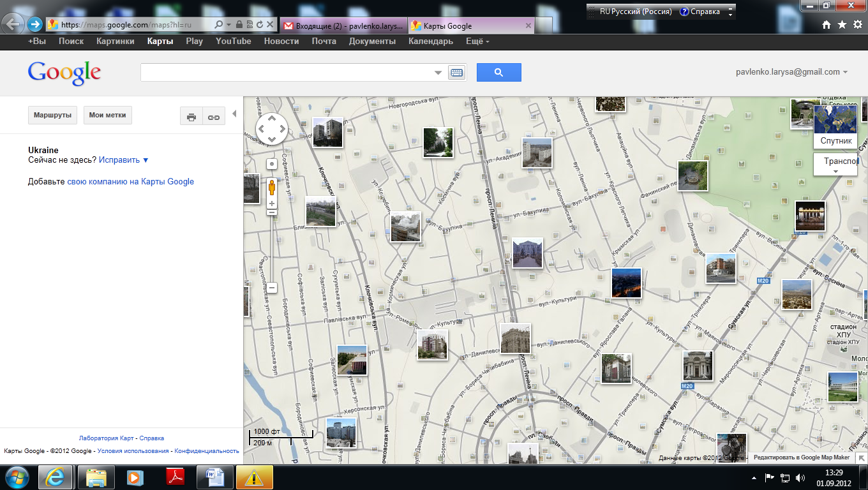Pan the map down with the bottom arrow
This screenshot has width=868, height=490.
point(271,140)
